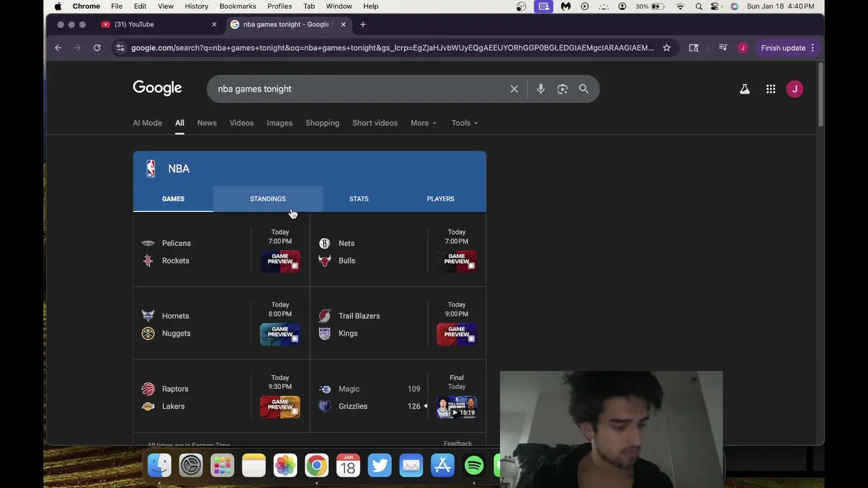The width and height of the screenshot is (868, 488).
Task: Clear the search box with the X icon
Action: [514, 89]
